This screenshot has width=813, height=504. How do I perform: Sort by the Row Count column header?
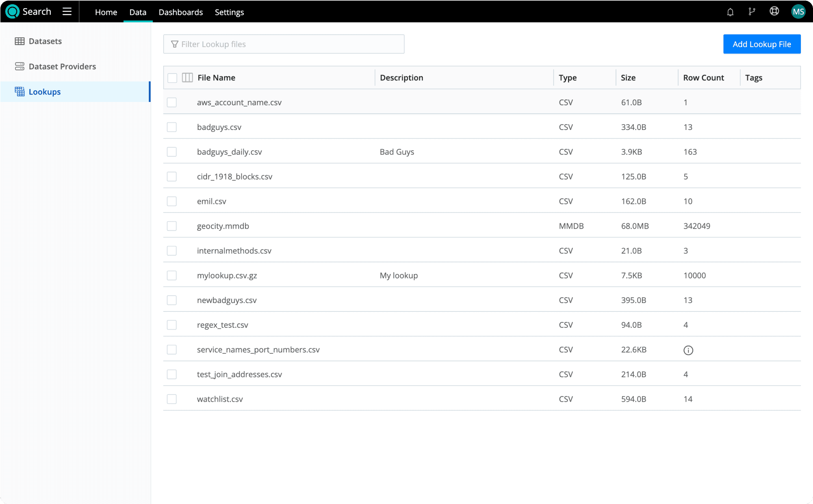coord(703,78)
